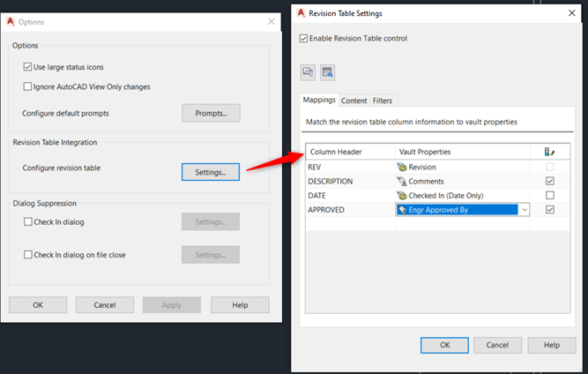
Task: Select the REV column header cell
Action: pos(350,167)
